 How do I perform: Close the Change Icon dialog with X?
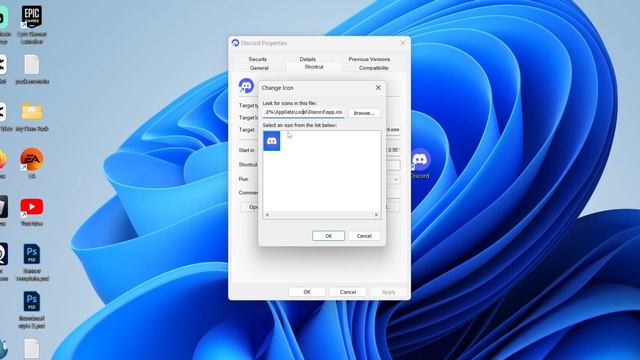tap(378, 88)
